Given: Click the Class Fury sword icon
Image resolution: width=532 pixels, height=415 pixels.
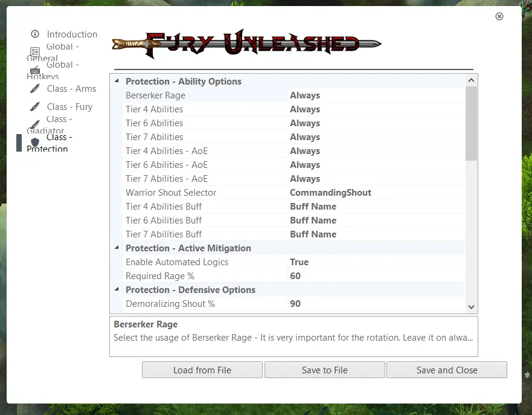Looking at the screenshot, I should click(x=35, y=107).
